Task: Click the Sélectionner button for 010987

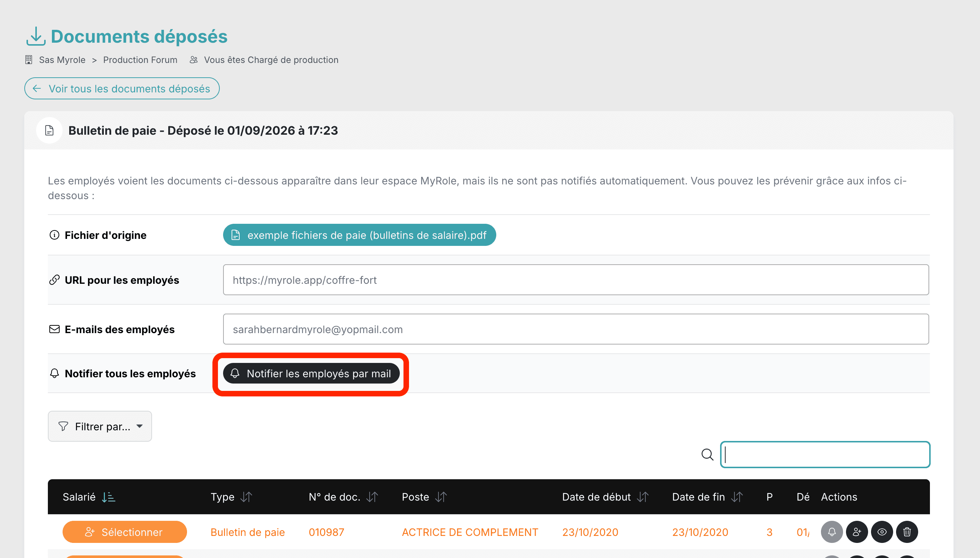Action: pyautogui.click(x=124, y=532)
